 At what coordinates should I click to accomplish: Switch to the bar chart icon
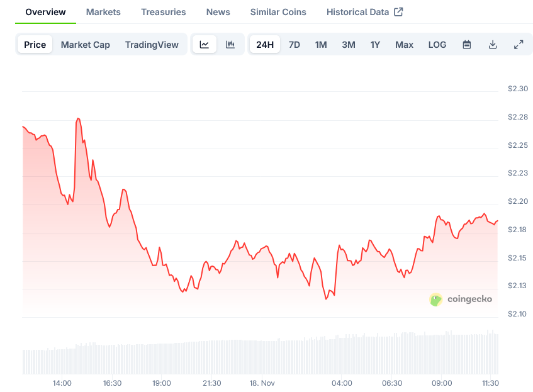(x=230, y=44)
